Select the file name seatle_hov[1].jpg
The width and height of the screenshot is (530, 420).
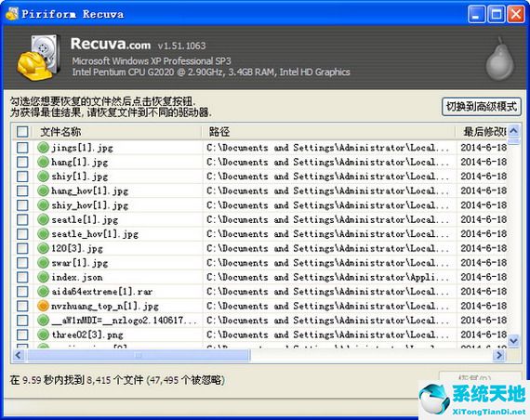(x=95, y=234)
